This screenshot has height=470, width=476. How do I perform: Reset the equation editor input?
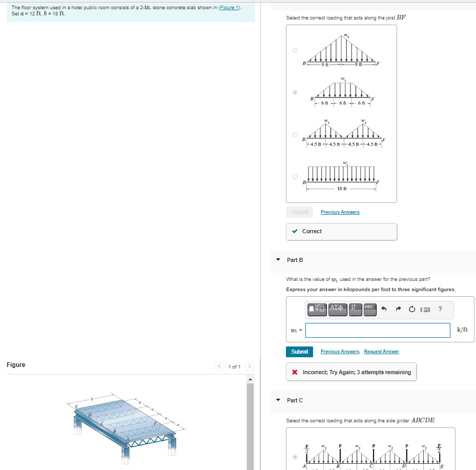click(x=411, y=309)
